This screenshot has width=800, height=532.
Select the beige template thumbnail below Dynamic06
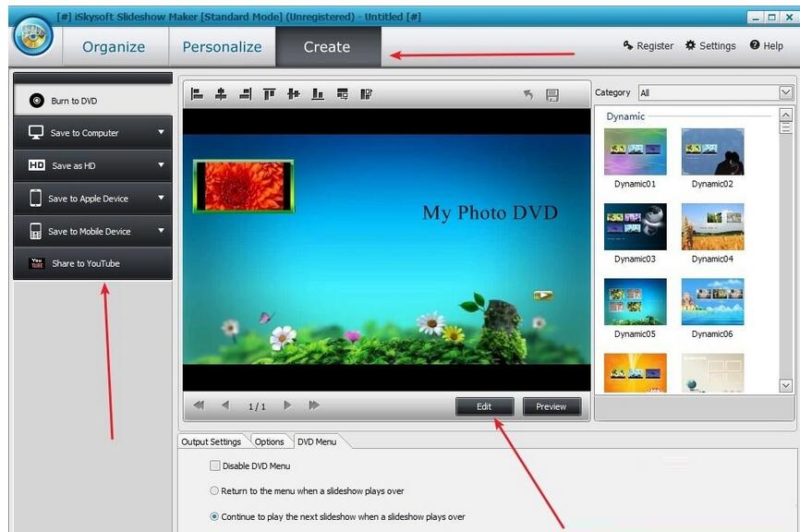point(713,373)
